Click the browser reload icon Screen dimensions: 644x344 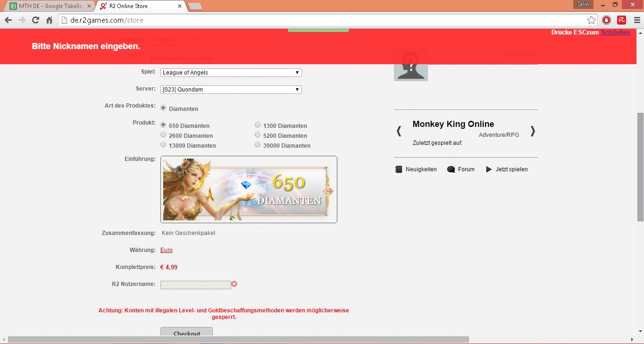[x=35, y=20]
